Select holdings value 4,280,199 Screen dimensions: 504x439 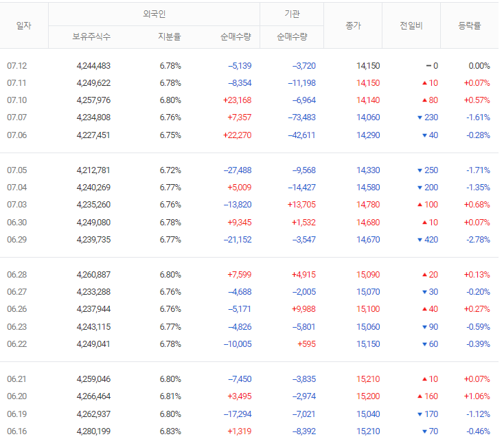coord(93,431)
